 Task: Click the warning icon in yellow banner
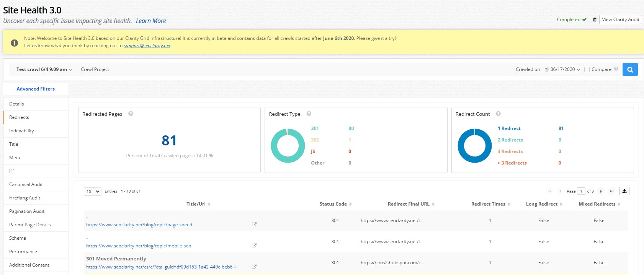[x=14, y=43]
